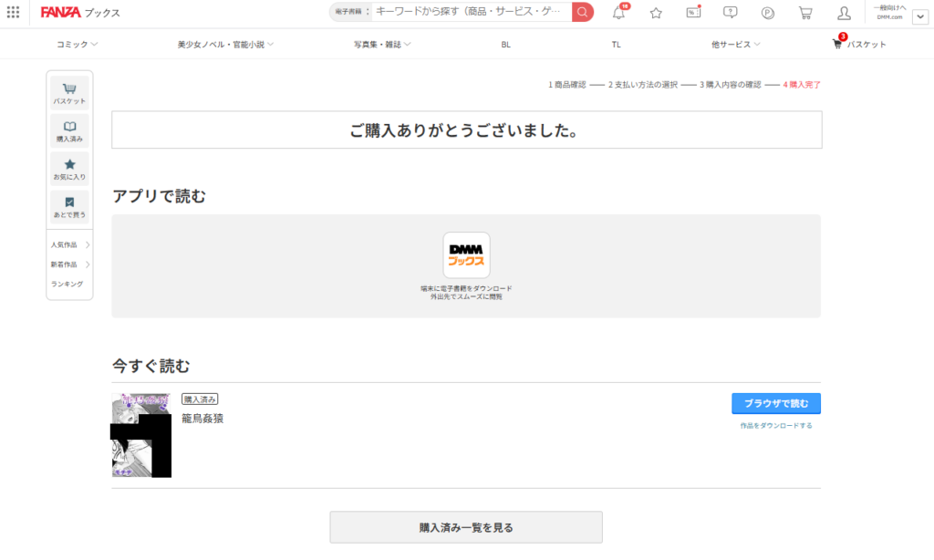This screenshot has width=934, height=560.
Task: Click step '2 支払い方法の選択' text
Action: 643,85
